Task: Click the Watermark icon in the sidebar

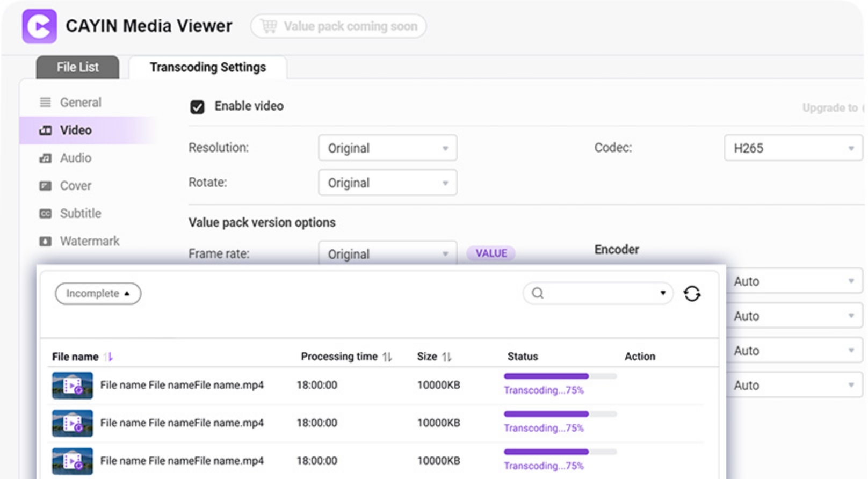Action: click(46, 242)
